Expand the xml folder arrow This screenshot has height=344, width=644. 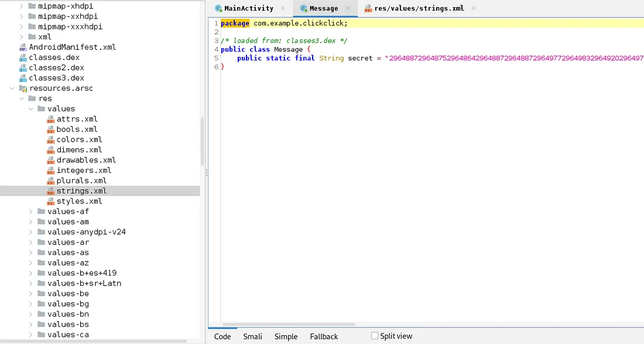21,37
